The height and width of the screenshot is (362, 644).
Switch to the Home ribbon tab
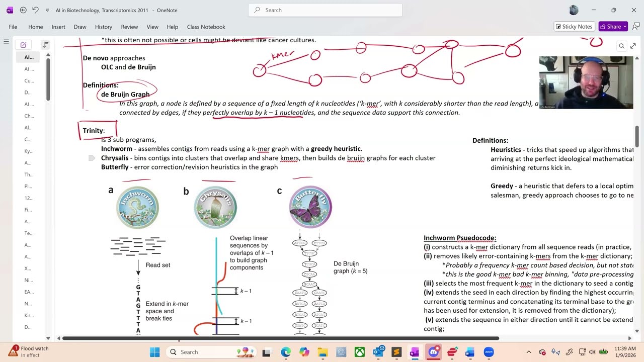click(35, 27)
